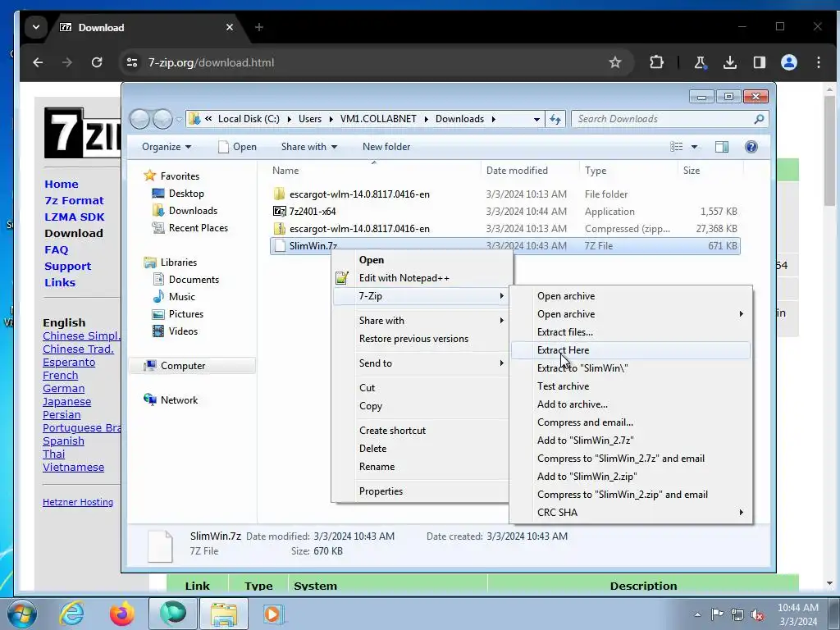Viewport: 840px width, 630px height.
Task: Click Explorer refresh button next to address bar
Action: click(x=555, y=119)
